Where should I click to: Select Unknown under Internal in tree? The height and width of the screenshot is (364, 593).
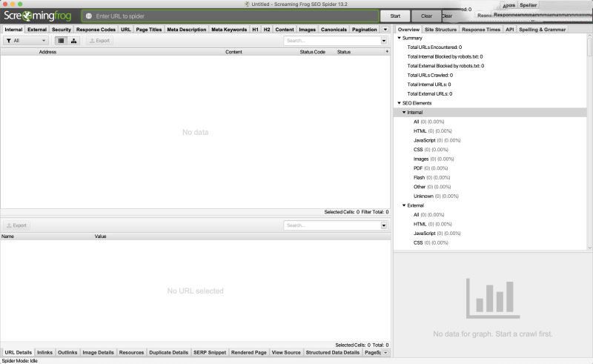pos(436,196)
